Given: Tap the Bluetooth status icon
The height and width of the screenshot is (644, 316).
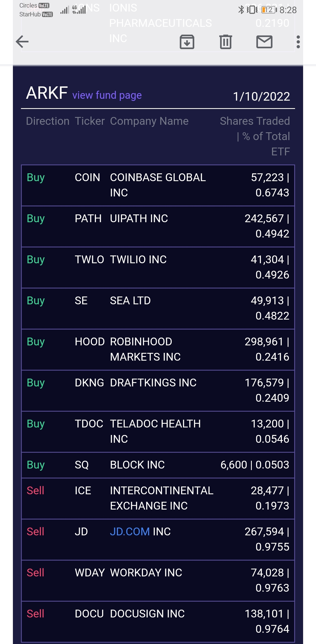Looking at the screenshot, I should click(241, 10).
